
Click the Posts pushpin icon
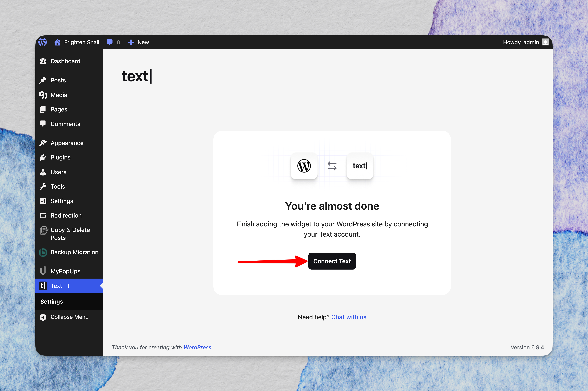43,80
